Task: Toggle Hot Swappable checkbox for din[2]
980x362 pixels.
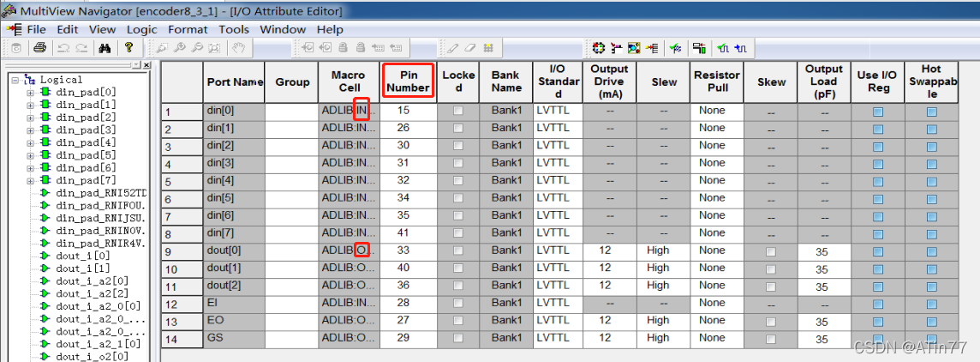Action: (932, 147)
